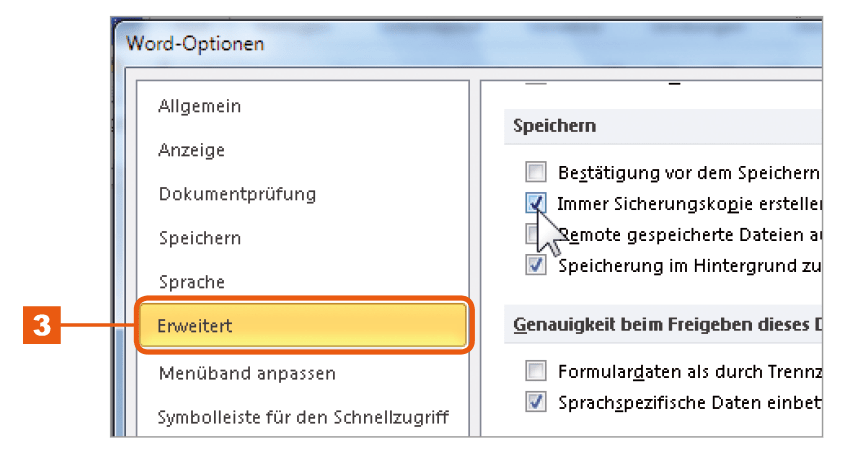The image size is (850, 454).
Task: Click the orange step 3 marker
Action: [x=42, y=325]
